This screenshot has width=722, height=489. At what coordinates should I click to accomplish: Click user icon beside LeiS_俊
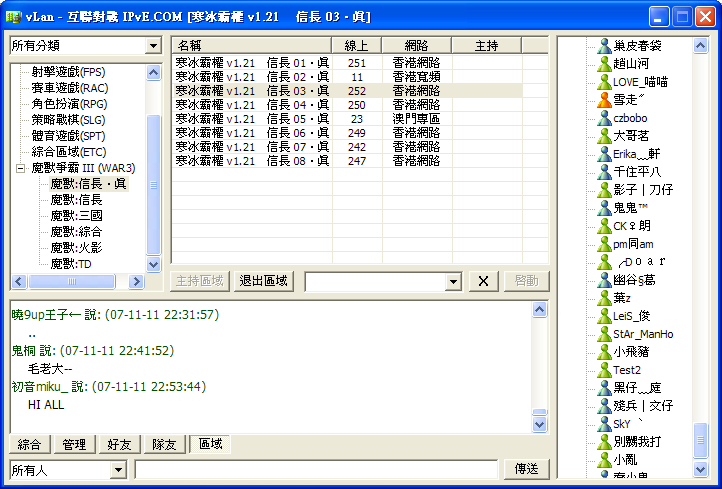coord(604,316)
